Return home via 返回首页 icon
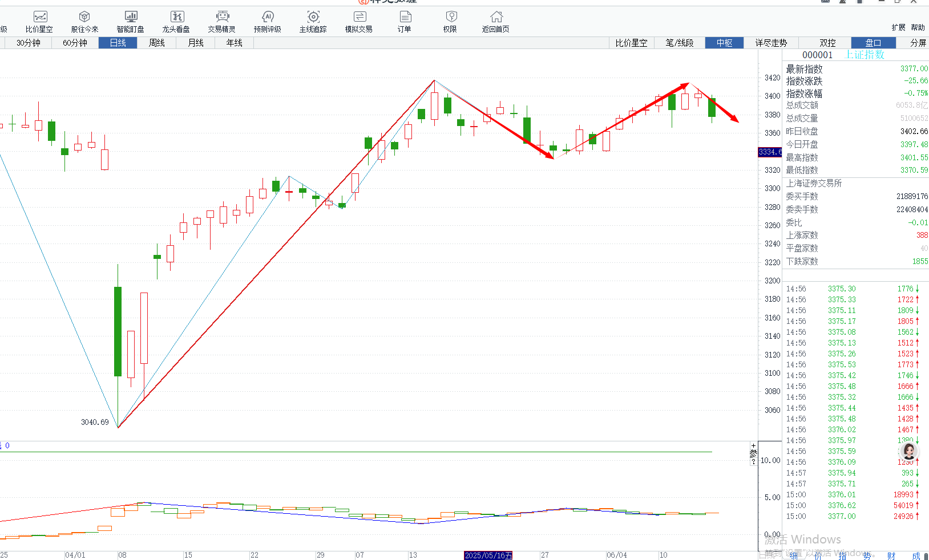Image resolution: width=929 pixels, height=560 pixels. click(x=496, y=21)
